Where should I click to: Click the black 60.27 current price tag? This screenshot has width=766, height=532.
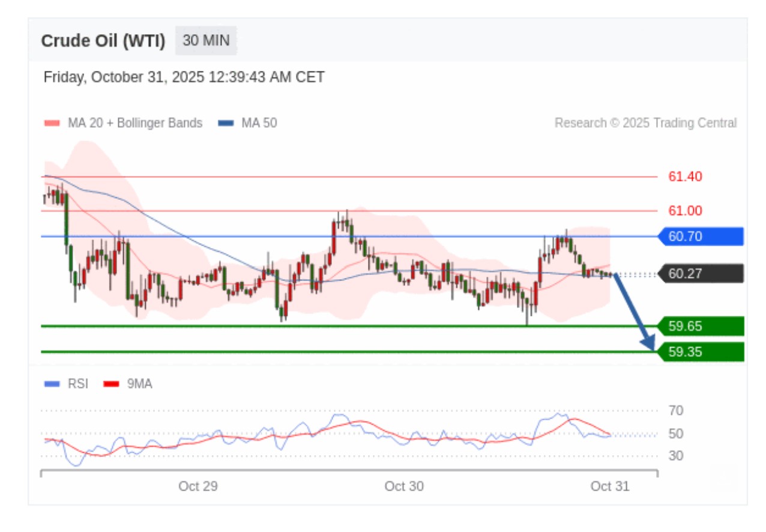(x=700, y=274)
